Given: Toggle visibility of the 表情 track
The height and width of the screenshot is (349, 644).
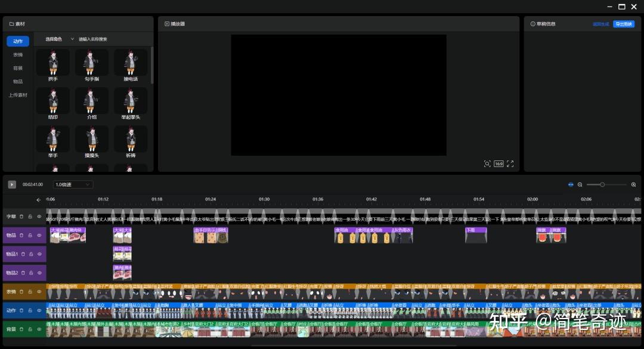Looking at the screenshot, I should pos(39,292).
